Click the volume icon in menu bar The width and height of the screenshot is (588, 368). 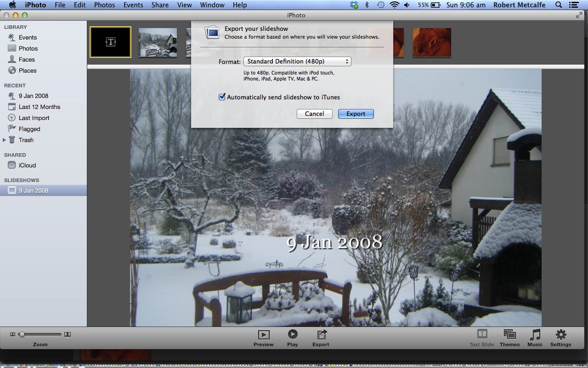(x=407, y=5)
